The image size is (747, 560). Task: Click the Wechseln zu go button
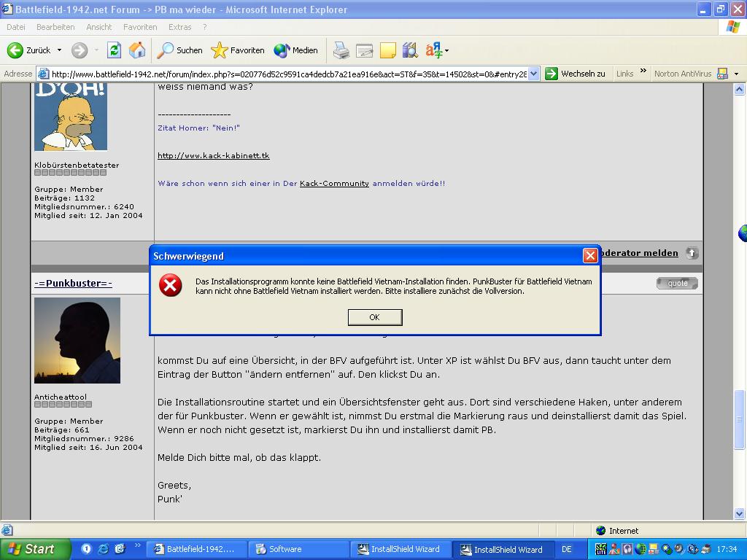[x=576, y=74]
